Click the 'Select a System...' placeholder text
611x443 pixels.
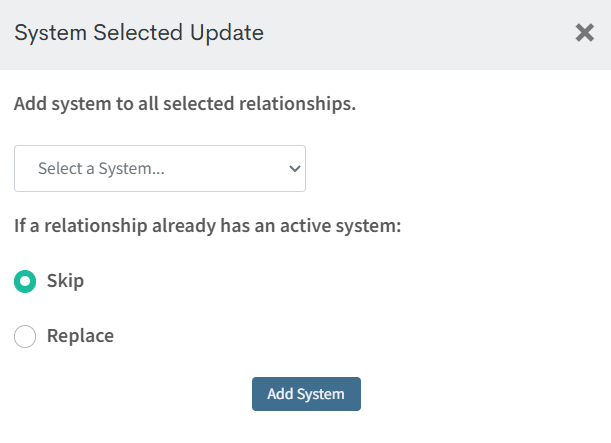(x=101, y=169)
